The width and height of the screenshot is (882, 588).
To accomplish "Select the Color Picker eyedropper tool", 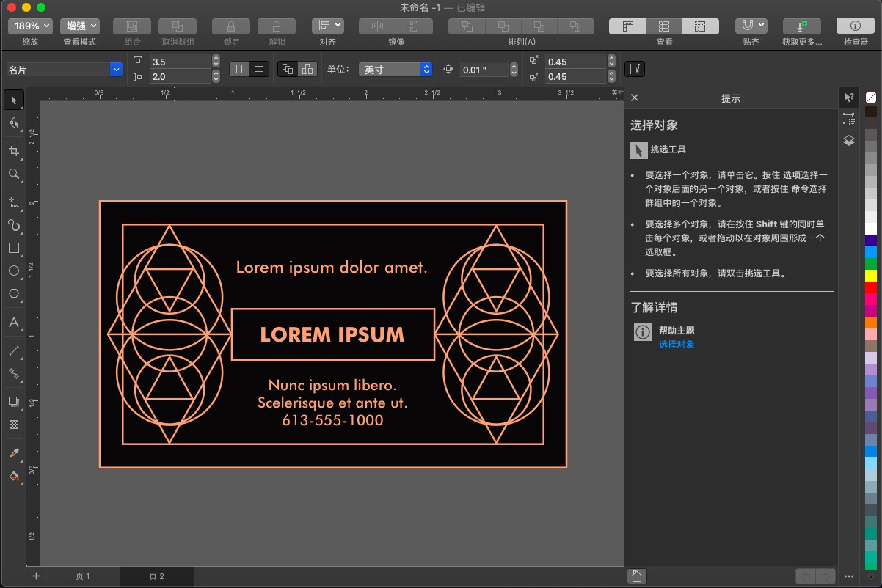I will click(14, 453).
